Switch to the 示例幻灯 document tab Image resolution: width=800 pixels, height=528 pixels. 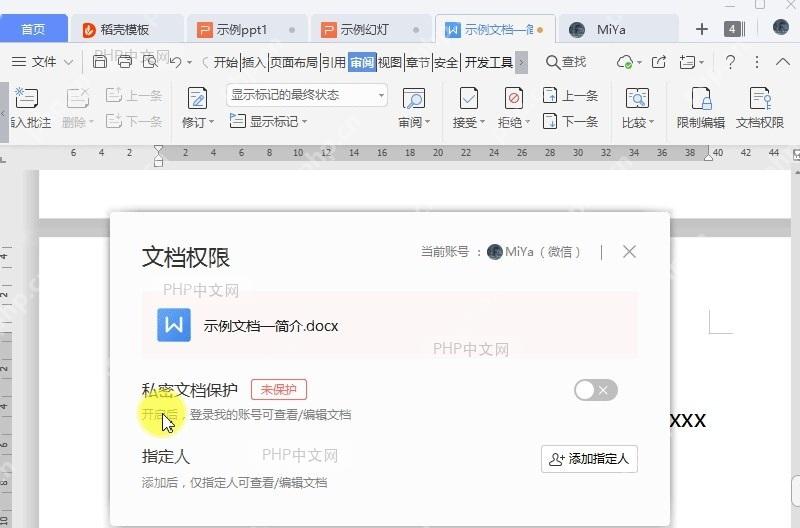pos(371,30)
